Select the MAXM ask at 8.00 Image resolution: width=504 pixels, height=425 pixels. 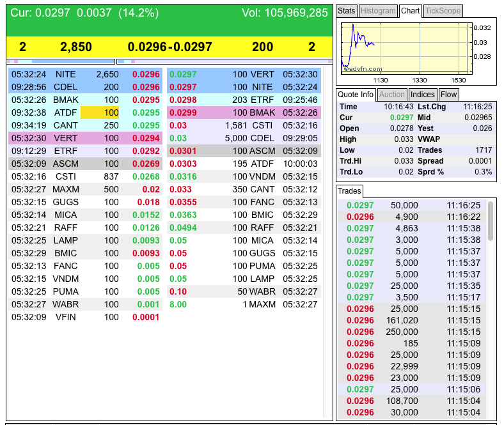pos(244,304)
